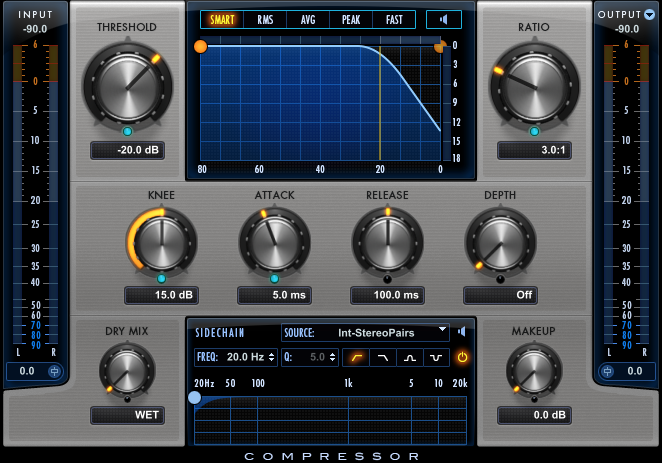Toggle the Dry Mix automation dot
662x463 pixels.
click(x=127, y=399)
